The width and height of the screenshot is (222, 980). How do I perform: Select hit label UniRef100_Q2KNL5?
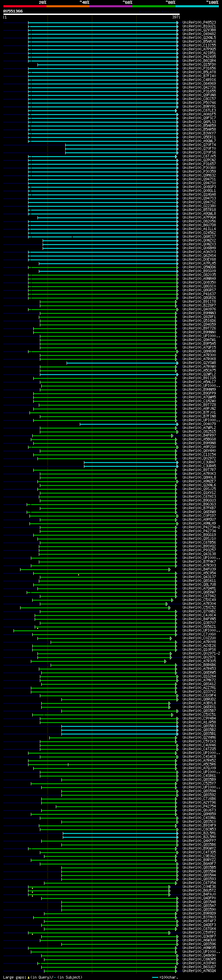pos(199,38)
